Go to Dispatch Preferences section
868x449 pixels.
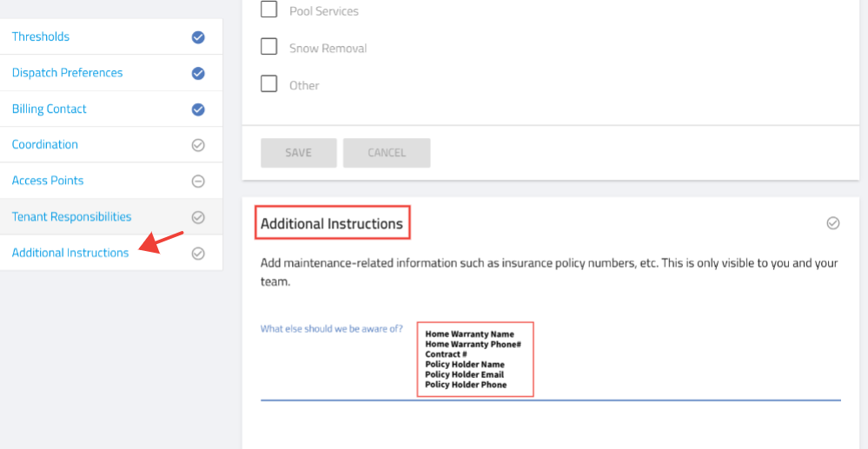(68, 73)
